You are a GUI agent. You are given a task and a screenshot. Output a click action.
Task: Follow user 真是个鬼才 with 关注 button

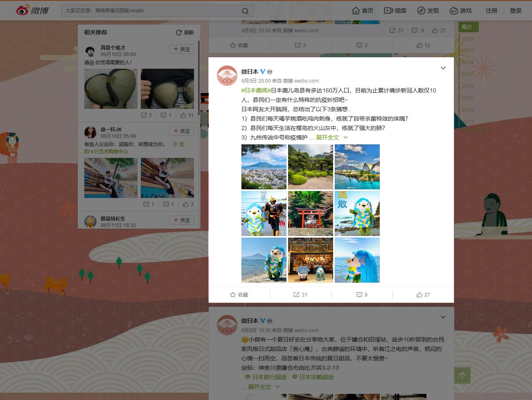(x=182, y=49)
